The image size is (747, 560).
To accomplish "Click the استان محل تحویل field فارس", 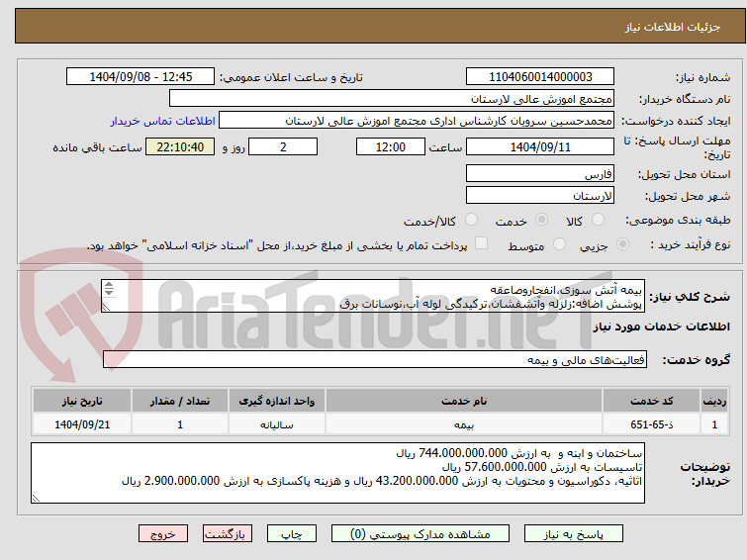I will pos(540,173).
